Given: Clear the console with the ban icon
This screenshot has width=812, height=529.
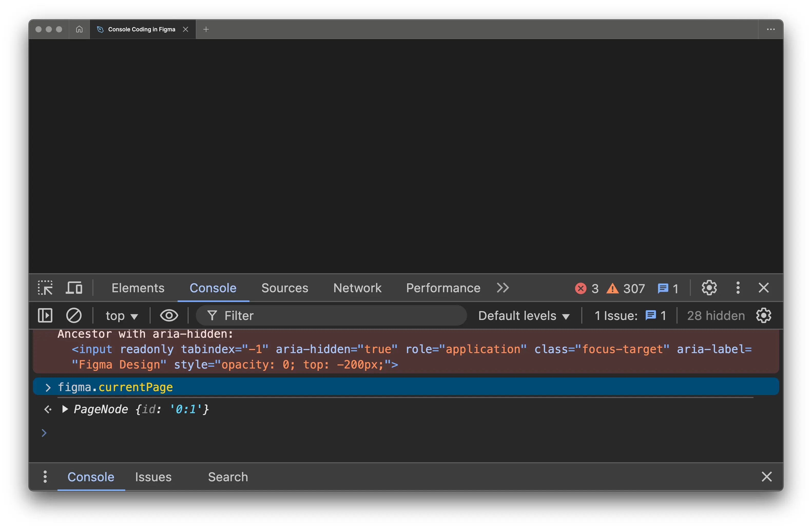Looking at the screenshot, I should tap(74, 315).
